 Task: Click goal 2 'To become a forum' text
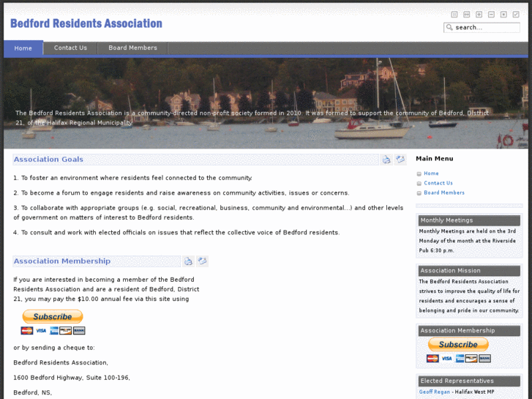[181, 193]
